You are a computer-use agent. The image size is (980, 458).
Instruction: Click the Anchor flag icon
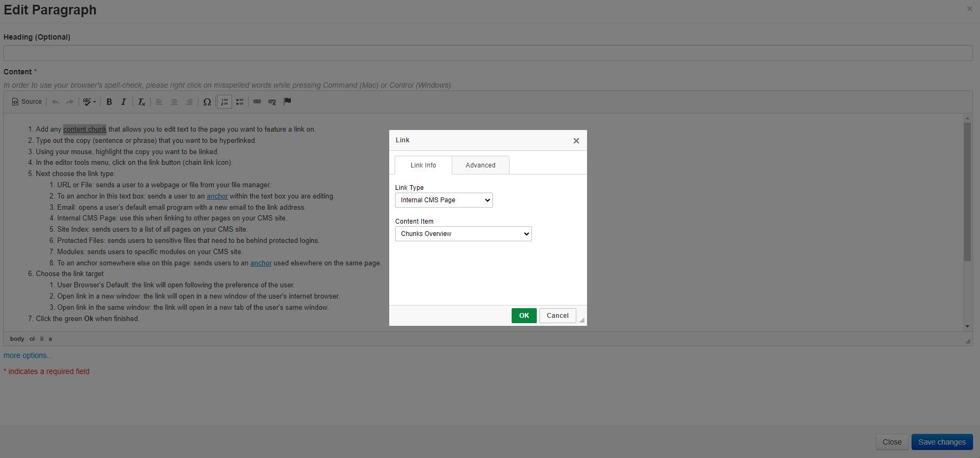[x=287, y=102]
